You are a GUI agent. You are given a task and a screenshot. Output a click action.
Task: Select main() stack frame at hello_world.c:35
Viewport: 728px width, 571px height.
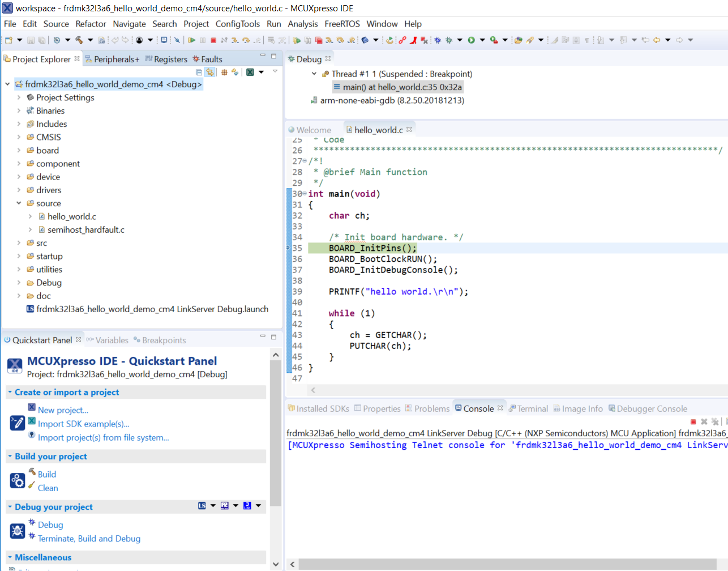click(399, 87)
